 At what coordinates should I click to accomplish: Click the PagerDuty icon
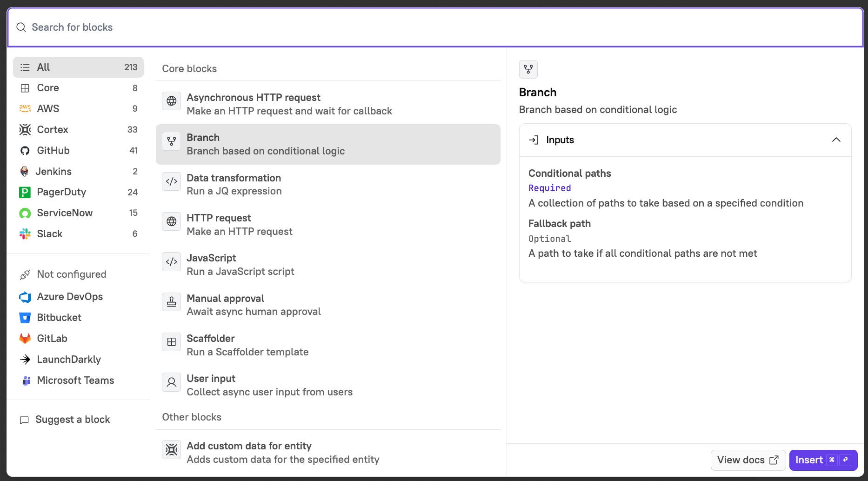pyautogui.click(x=25, y=192)
